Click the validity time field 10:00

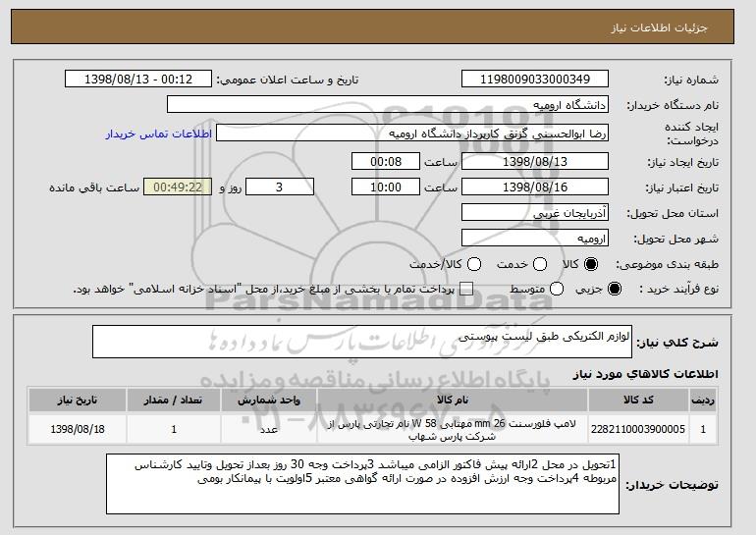pyautogui.click(x=386, y=187)
